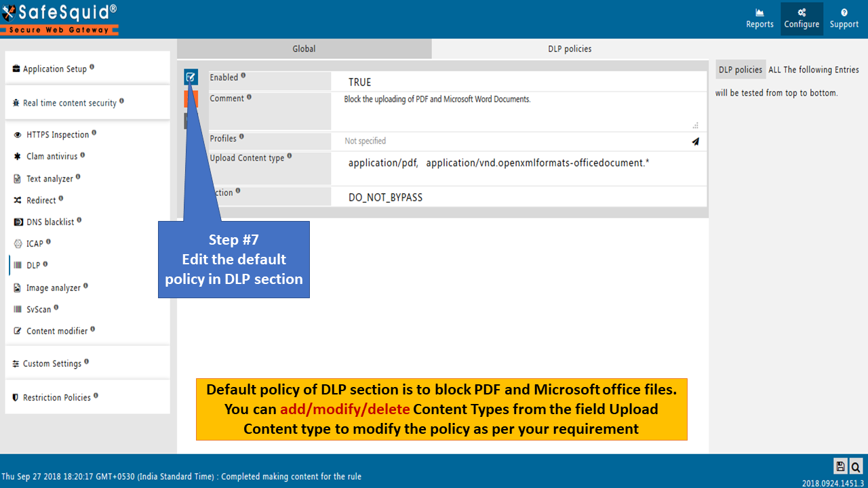Click the status message 'Completed making content for the rule'
This screenshot has height=488, width=868.
292,476
